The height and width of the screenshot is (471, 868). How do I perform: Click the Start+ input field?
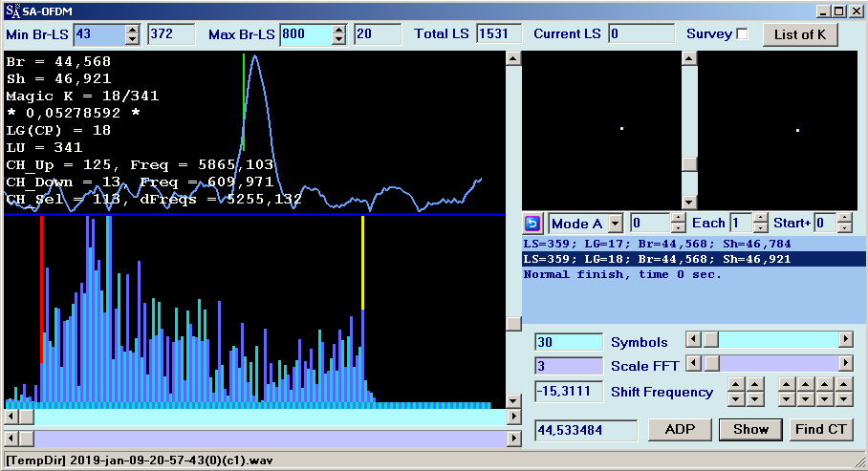click(x=825, y=223)
